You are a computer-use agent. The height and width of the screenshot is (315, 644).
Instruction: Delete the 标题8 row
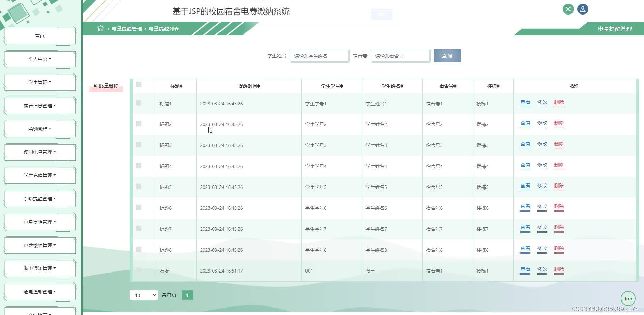559,249
